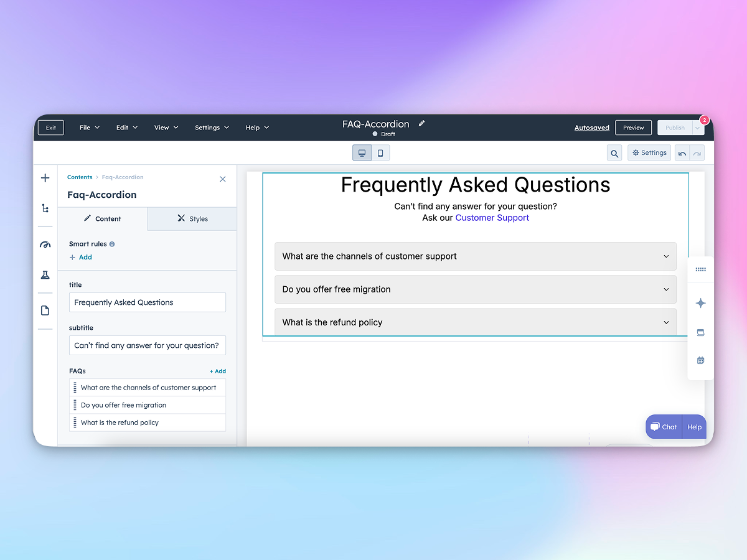Switch to the Styles tab
The image size is (747, 560).
pos(192,218)
